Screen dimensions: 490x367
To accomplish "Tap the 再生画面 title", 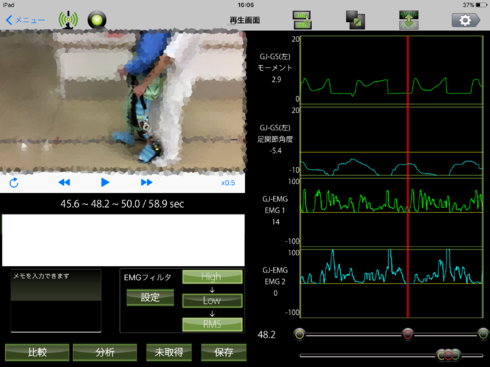I will click(245, 20).
